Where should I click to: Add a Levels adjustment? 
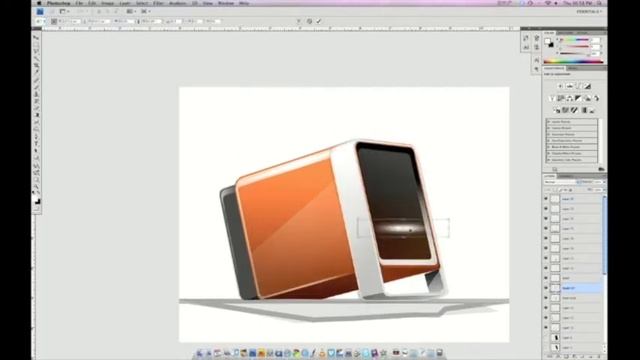pos(569,86)
